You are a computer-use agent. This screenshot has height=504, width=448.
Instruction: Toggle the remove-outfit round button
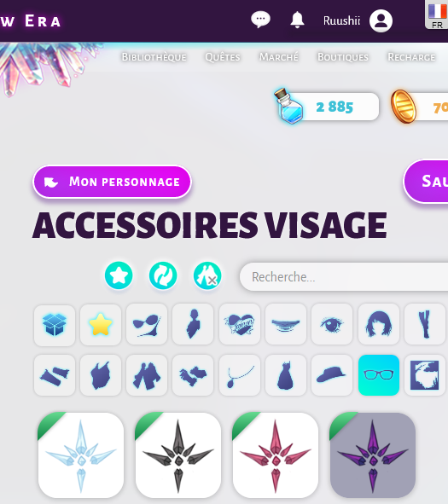click(207, 275)
